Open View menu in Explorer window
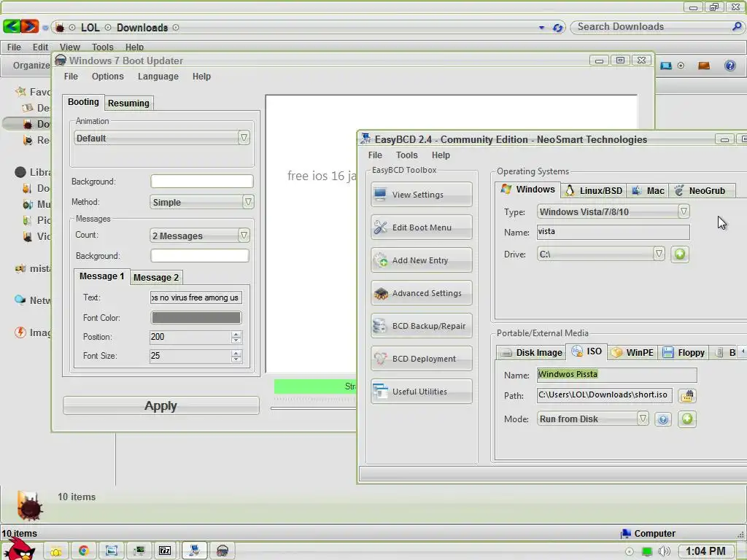 (69, 47)
